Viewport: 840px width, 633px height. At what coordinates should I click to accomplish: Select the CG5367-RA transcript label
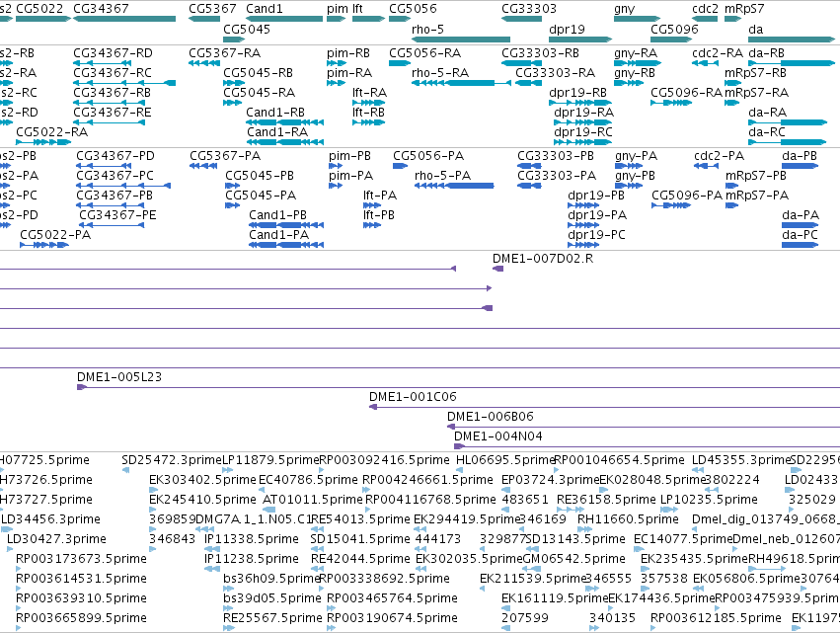tap(224, 53)
